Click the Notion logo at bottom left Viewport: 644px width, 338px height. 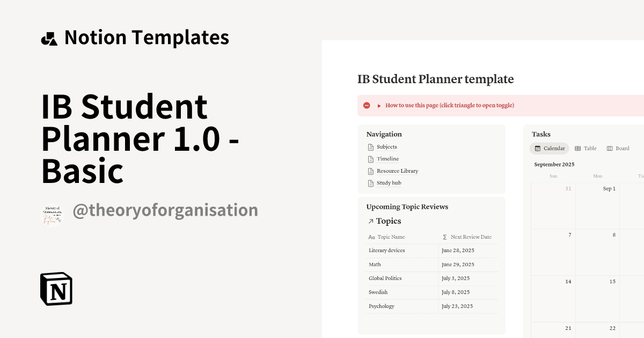[x=56, y=289]
